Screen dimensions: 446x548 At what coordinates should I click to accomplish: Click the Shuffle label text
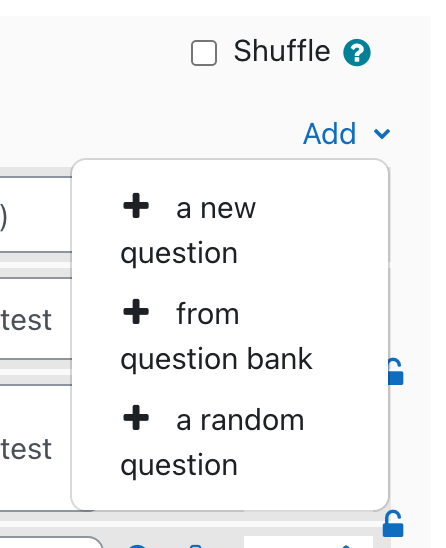[x=282, y=51]
